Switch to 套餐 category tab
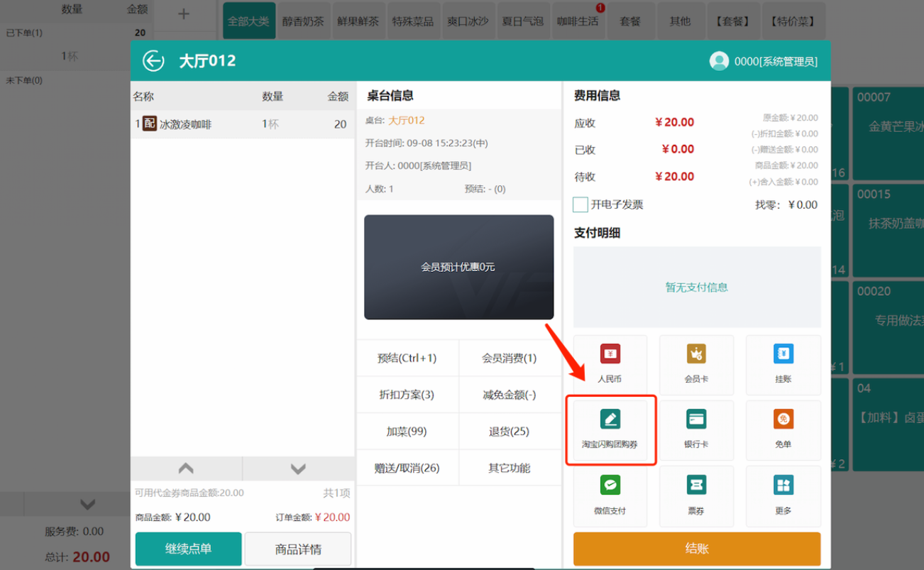The image size is (924, 570). tap(630, 21)
